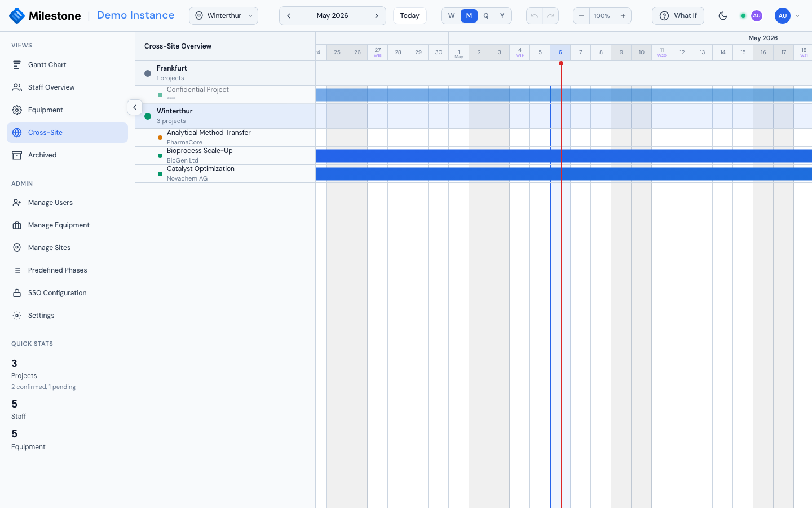
Task: Click the red today marker dot
Action: click(561, 63)
